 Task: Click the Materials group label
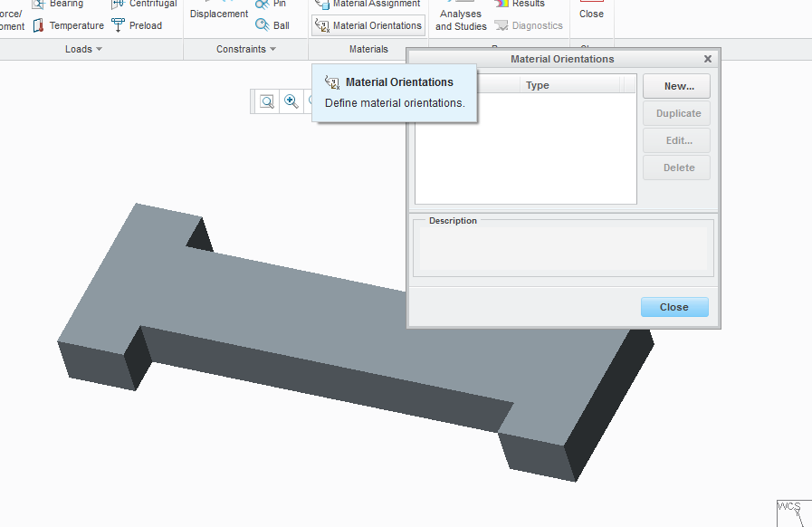[368, 49]
